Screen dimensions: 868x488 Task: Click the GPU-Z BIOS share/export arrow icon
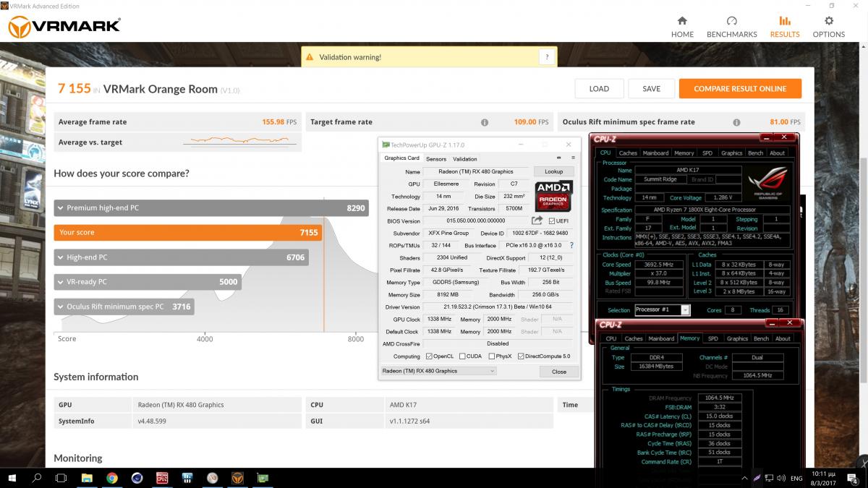click(537, 221)
